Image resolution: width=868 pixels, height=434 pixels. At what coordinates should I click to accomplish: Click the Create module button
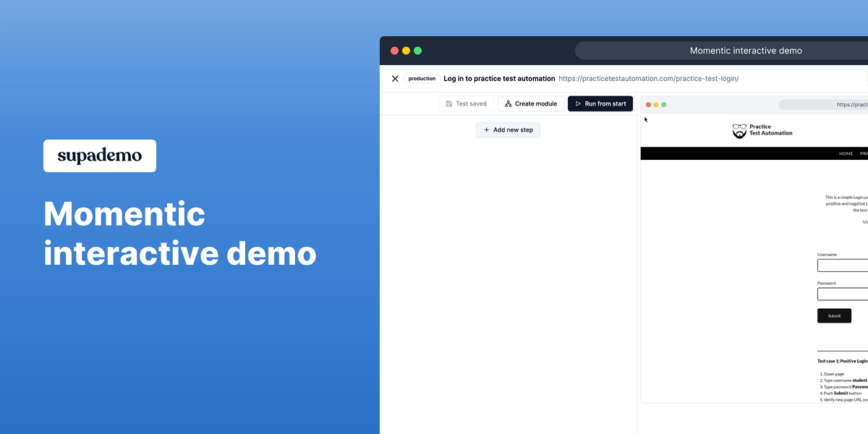[530, 103]
